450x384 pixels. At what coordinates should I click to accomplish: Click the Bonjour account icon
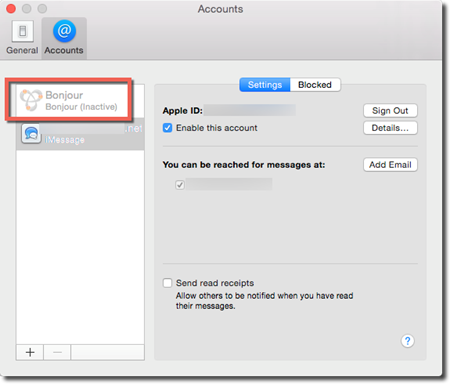[x=31, y=100]
